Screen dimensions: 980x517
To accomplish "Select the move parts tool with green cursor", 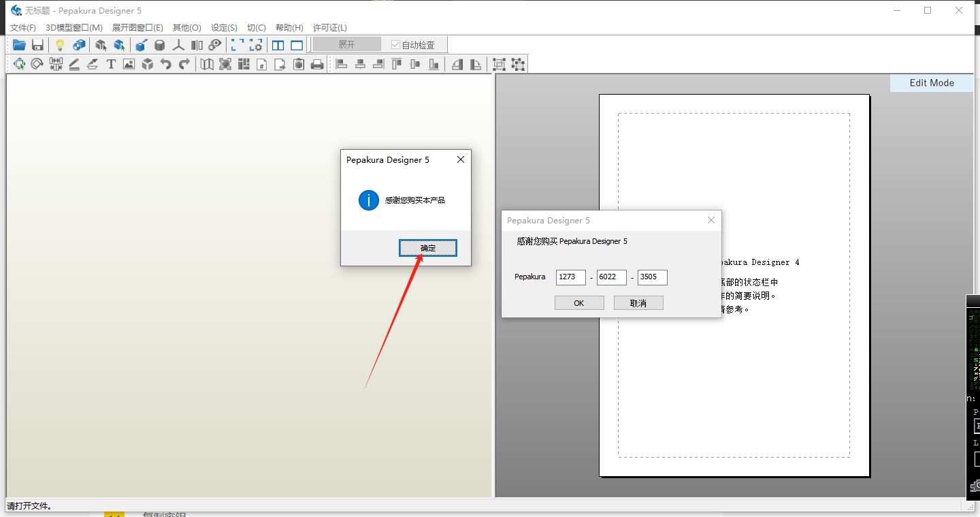I will pos(19,64).
